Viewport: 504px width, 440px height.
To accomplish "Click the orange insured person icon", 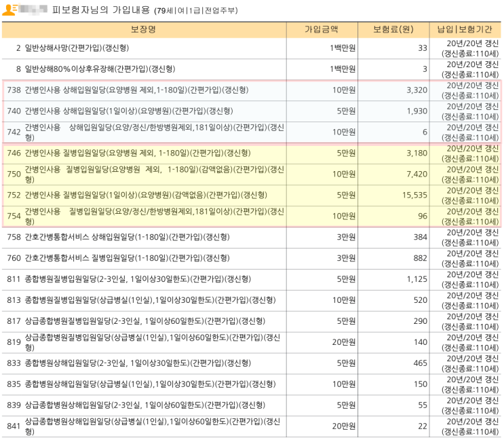I will tap(9, 10).
